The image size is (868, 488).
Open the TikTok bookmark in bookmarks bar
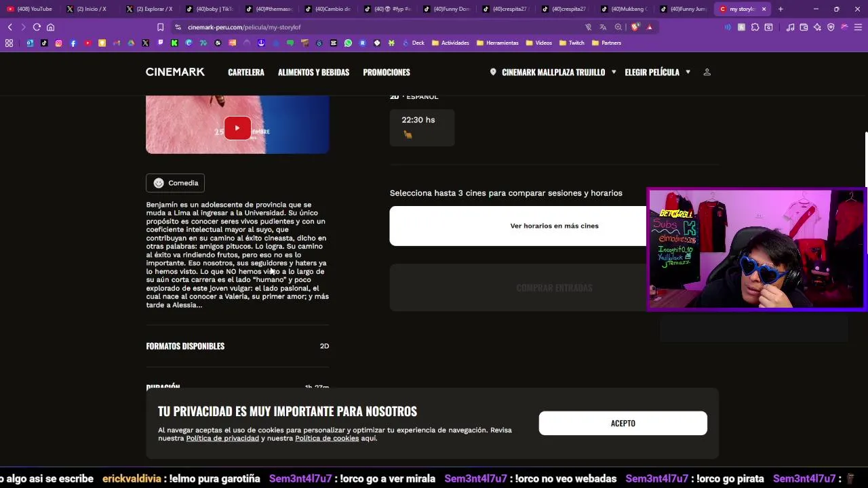tap(44, 43)
